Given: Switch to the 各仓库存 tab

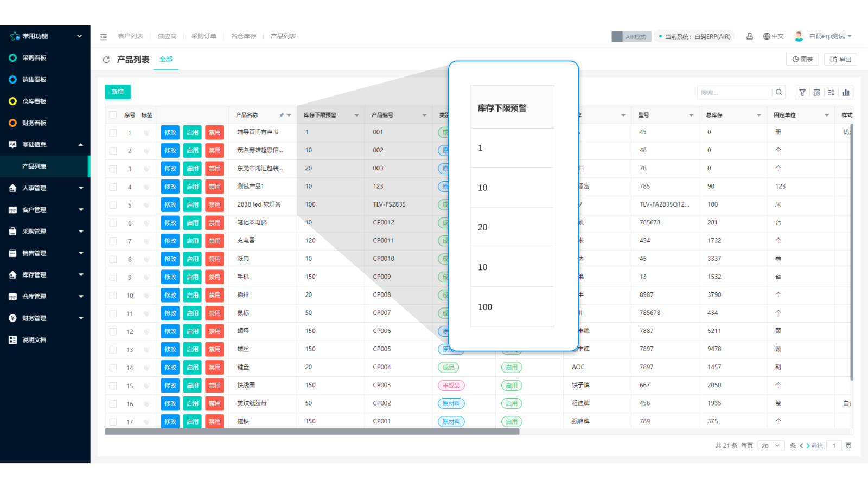Looking at the screenshot, I should [x=242, y=36].
